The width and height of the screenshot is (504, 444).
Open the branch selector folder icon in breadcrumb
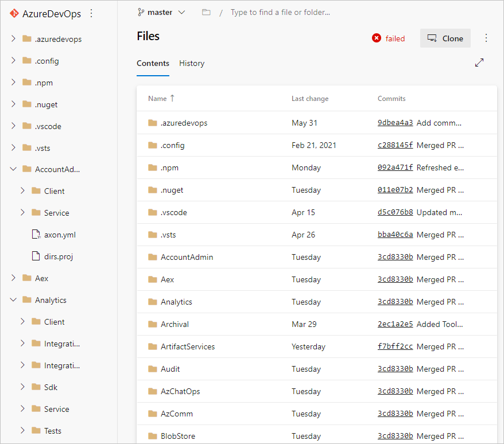pos(206,11)
